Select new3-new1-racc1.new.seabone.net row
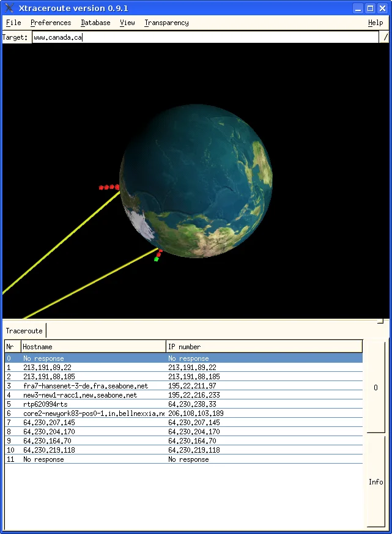This screenshot has height=534, width=392. pyautogui.click(x=184, y=395)
